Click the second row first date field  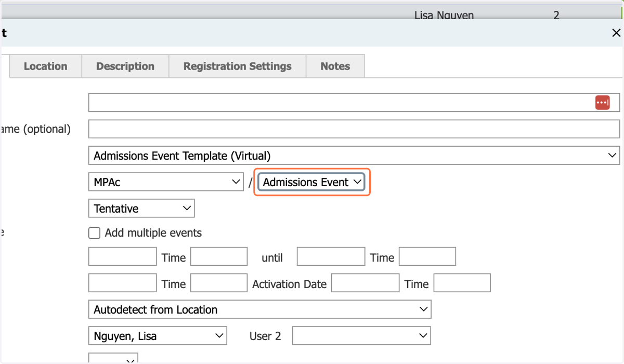(x=123, y=283)
